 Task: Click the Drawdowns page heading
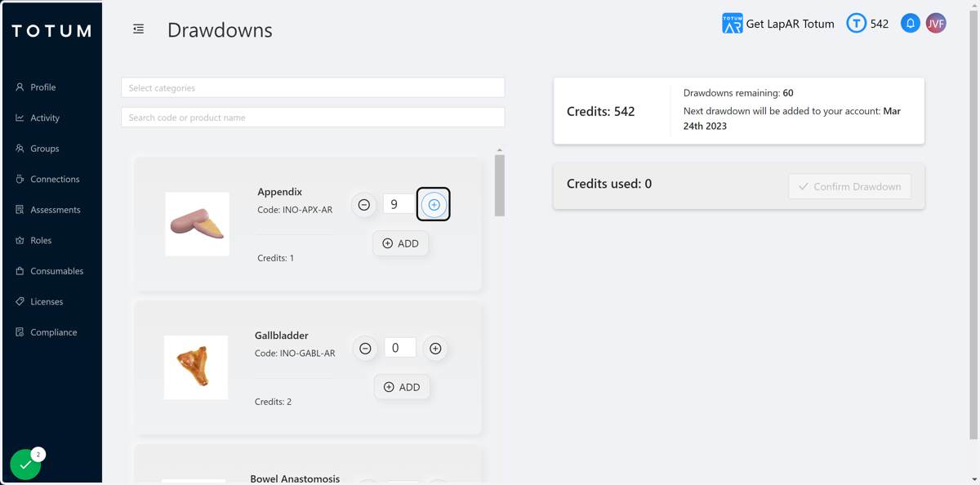click(220, 30)
